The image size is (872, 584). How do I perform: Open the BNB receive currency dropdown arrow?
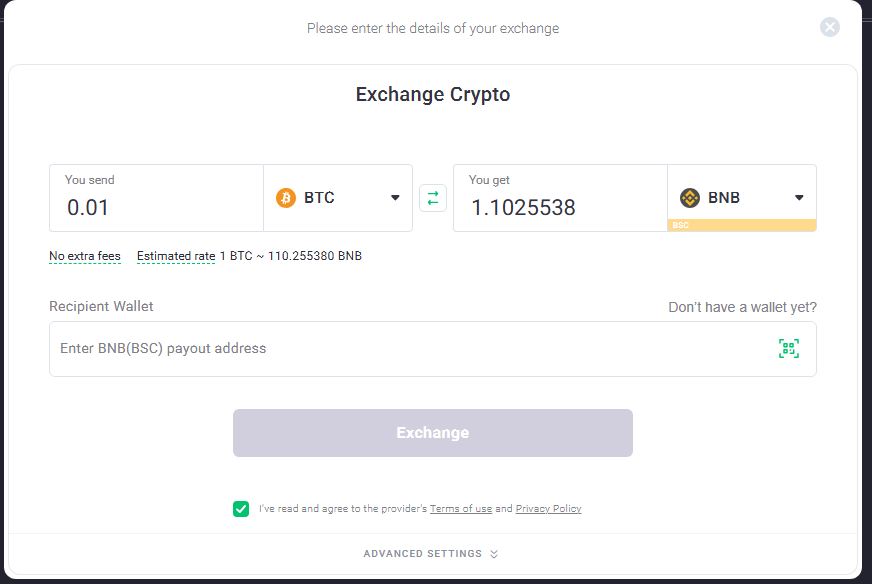point(799,198)
